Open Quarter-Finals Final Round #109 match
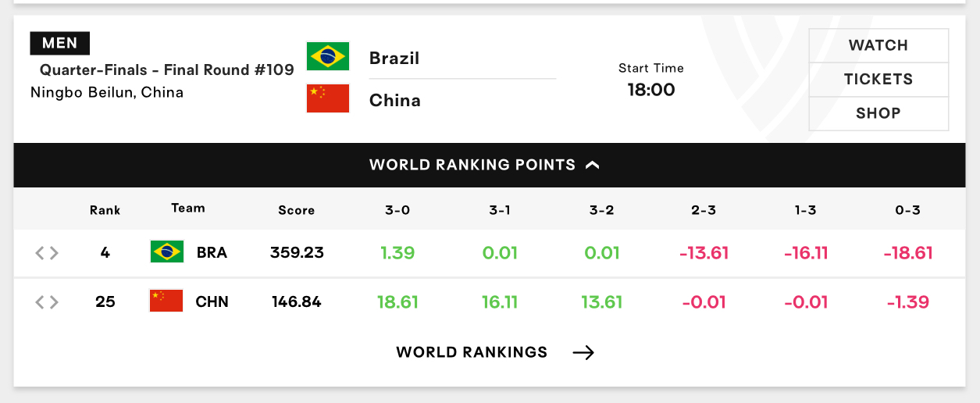The image size is (980, 403). [x=167, y=70]
